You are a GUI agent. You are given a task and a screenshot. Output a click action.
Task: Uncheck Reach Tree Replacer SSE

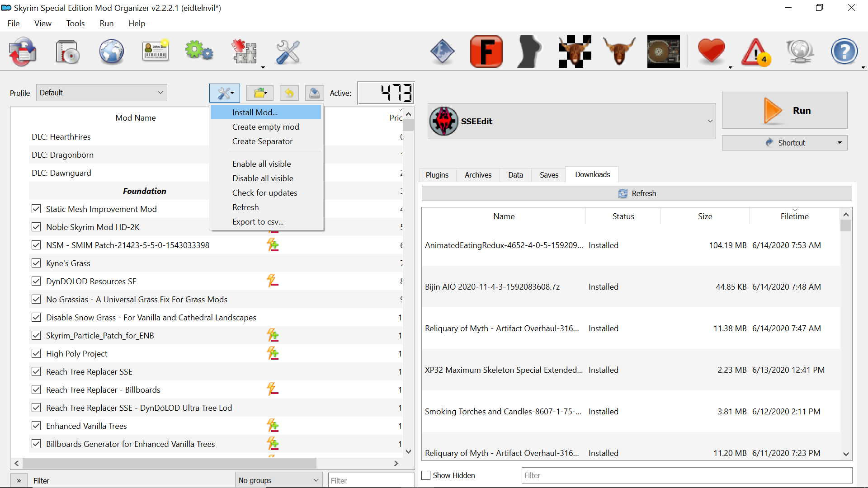coord(36,371)
